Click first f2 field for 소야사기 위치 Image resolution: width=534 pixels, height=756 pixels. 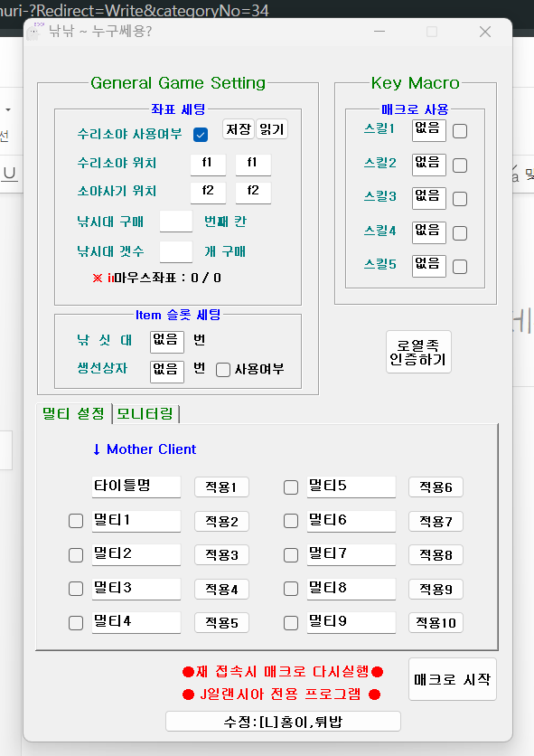coord(208,193)
